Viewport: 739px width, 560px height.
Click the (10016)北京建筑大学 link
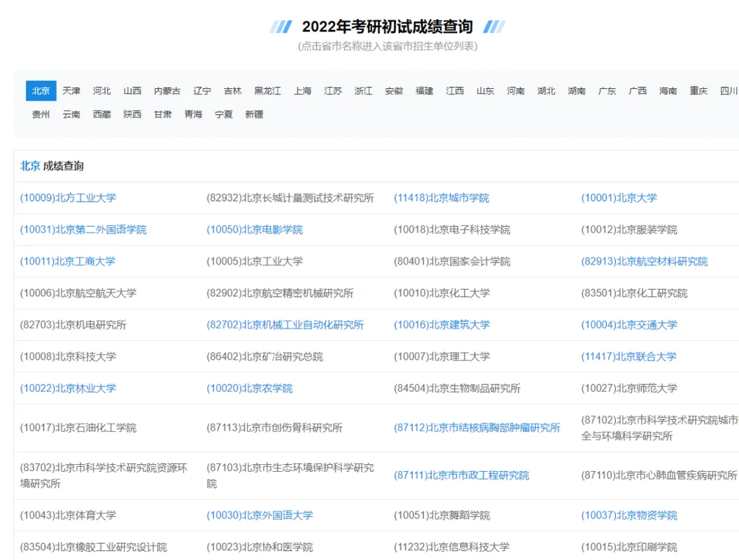pos(442,325)
